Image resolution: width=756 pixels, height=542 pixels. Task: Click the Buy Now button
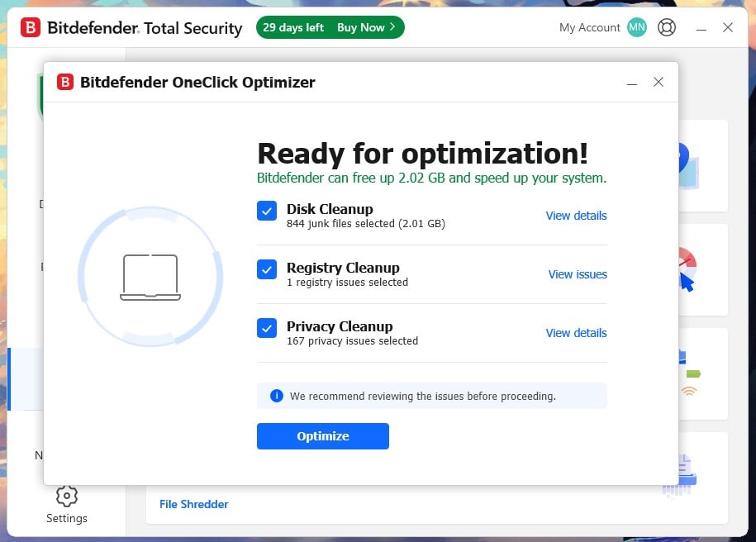pyautogui.click(x=366, y=27)
